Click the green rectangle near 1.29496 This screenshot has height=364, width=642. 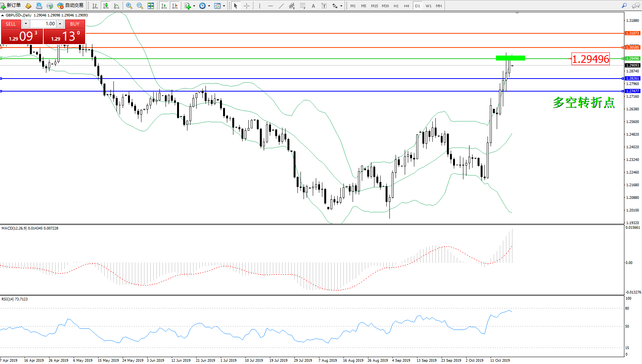point(510,58)
